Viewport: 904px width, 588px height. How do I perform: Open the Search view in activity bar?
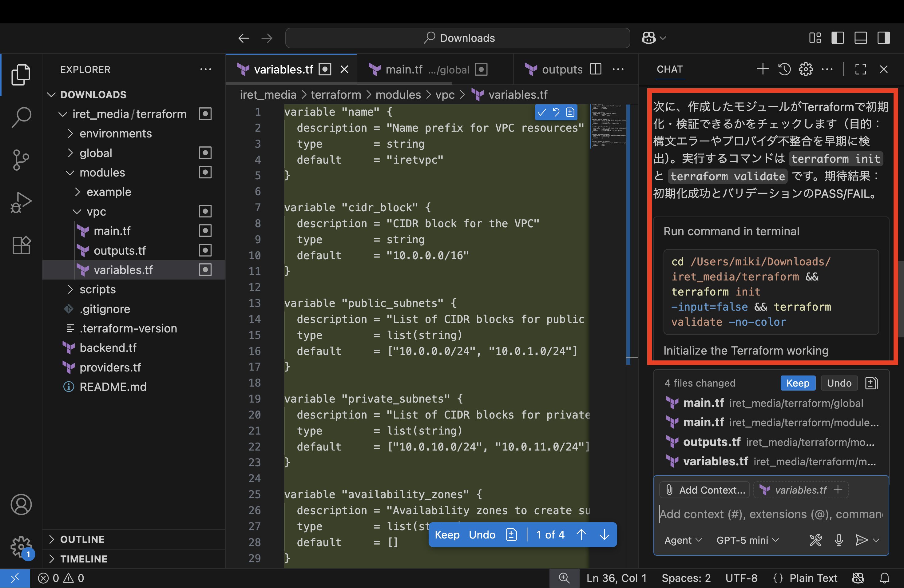[x=21, y=117]
